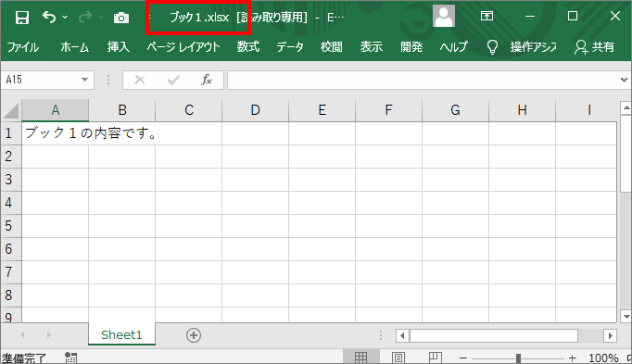Open the ファイル menu tab
This screenshot has height=364, width=632.
[x=23, y=47]
